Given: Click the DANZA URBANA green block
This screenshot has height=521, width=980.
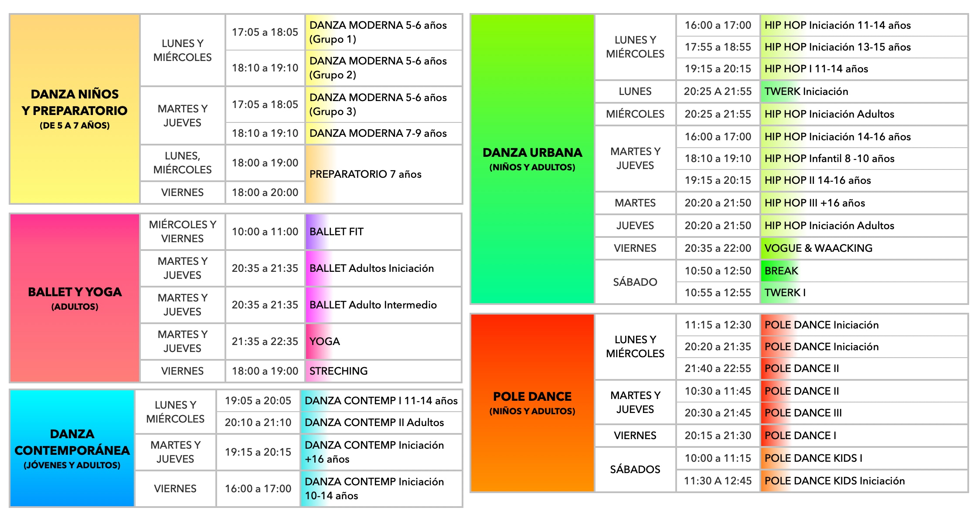Looking at the screenshot, I should tap(532, 159).
